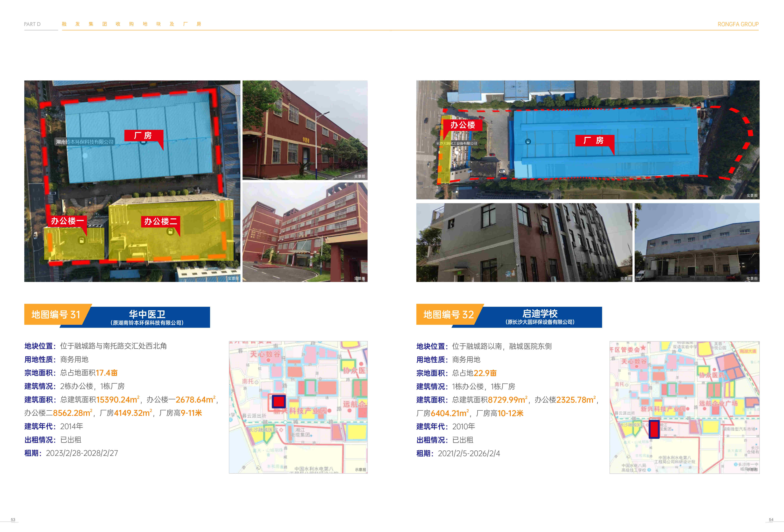Click page number 54
The image size is (784, 532).
[771, 520]
